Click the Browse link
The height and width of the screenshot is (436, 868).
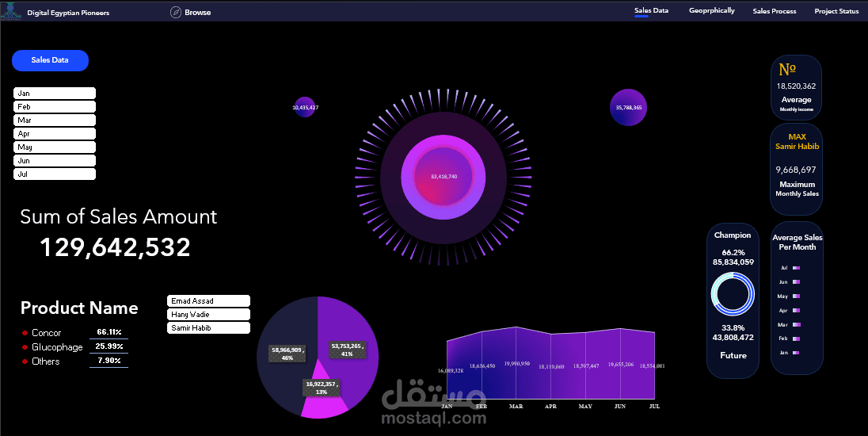click(198, 12)
